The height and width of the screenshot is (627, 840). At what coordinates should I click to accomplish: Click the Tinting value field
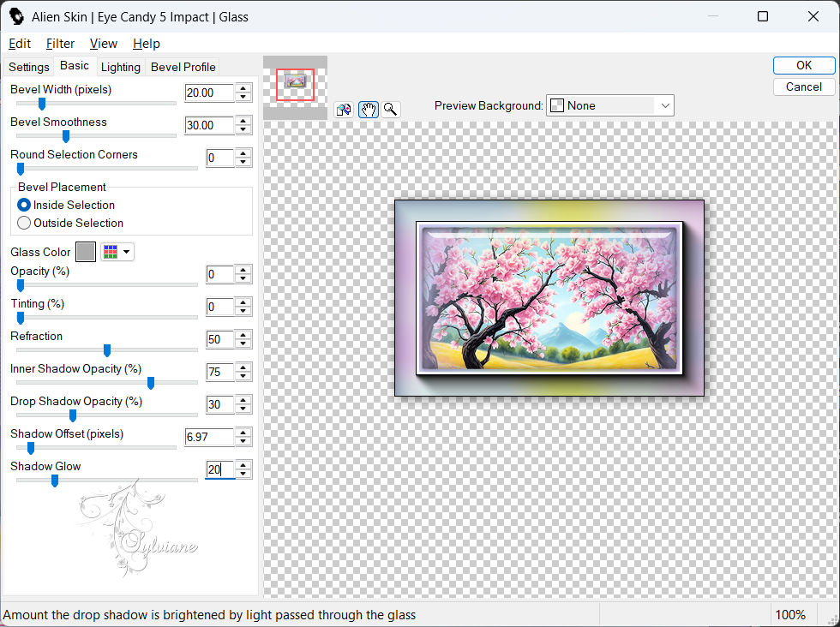[220, 307]
